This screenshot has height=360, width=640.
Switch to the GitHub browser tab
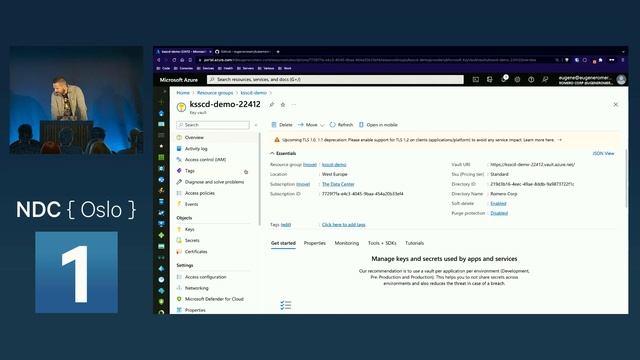pyautogui.click(x=242, y=52)
